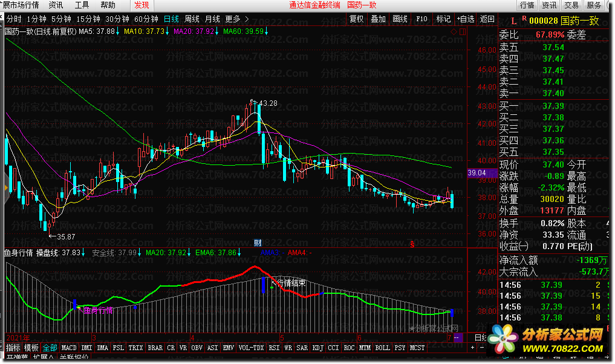Viewport: 615px width, 364px height.
Task: Switch to 30分钟 period
Action: click(x=117, y=19)
